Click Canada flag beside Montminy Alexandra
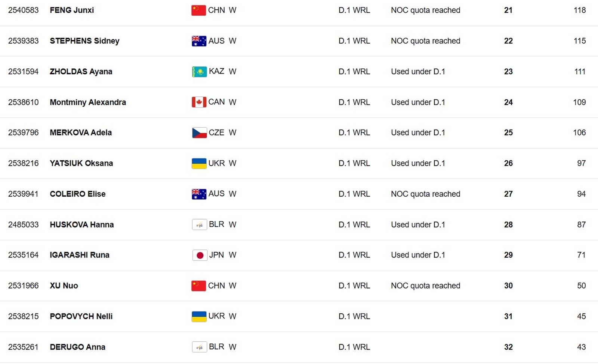 tap(199, 102)
